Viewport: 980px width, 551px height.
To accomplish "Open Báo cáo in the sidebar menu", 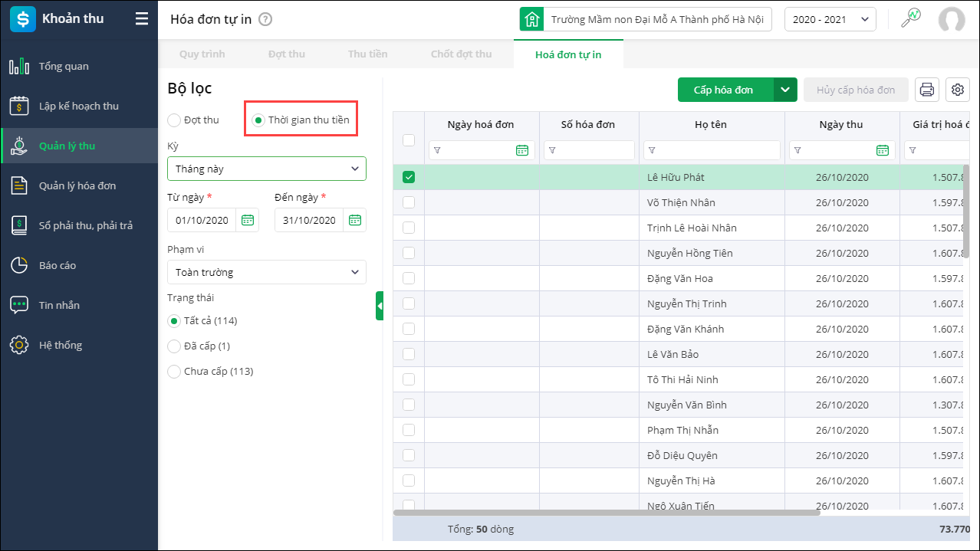I will tap(58, 265).
